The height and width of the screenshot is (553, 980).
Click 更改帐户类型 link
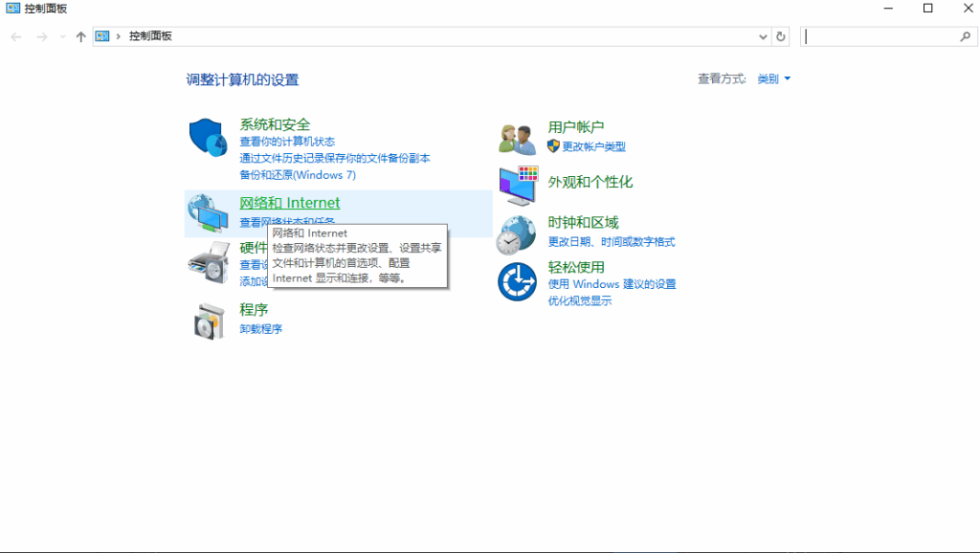[x=593, y=146]
